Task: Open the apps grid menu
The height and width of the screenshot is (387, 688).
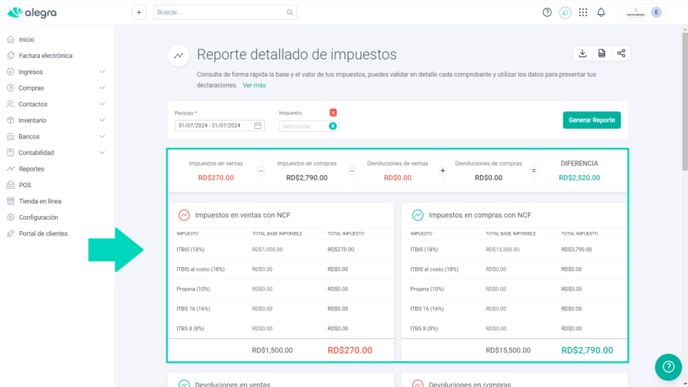Action: point(583,12)
